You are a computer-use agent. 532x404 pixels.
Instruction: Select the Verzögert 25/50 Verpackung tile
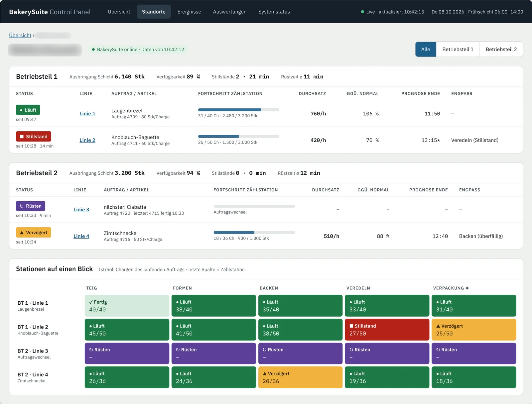click(474, 330)
